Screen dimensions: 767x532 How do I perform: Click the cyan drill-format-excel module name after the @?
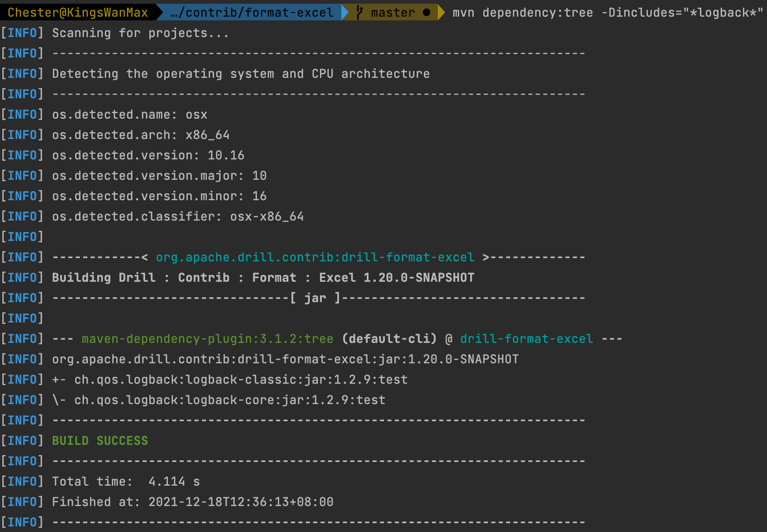tap(526, 339)
